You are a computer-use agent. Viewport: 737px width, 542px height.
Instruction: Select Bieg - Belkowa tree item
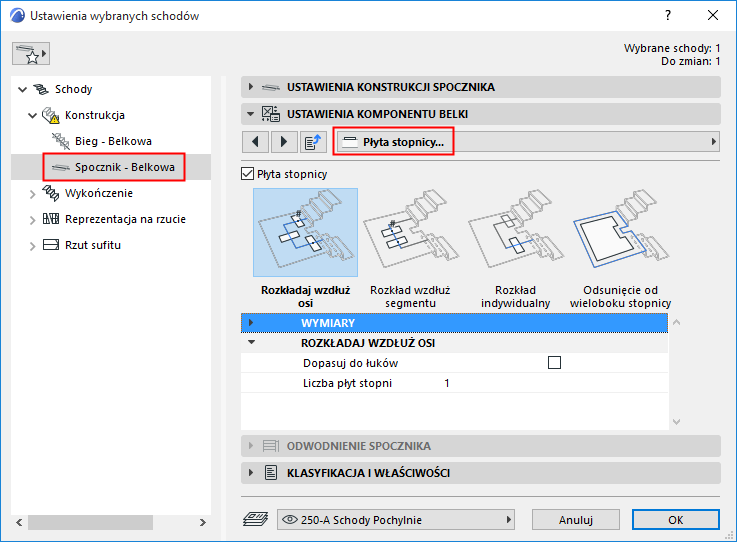113,141
